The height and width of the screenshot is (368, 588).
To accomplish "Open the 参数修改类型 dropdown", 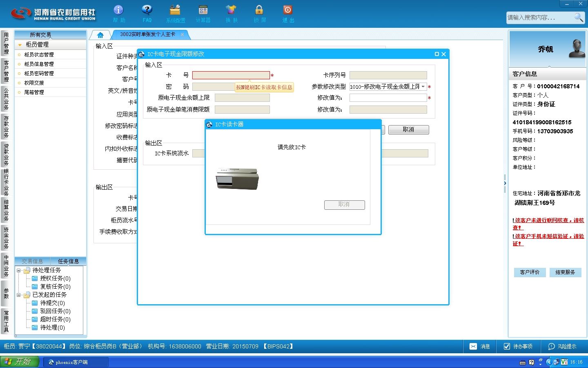I will [x=423, y=87].
